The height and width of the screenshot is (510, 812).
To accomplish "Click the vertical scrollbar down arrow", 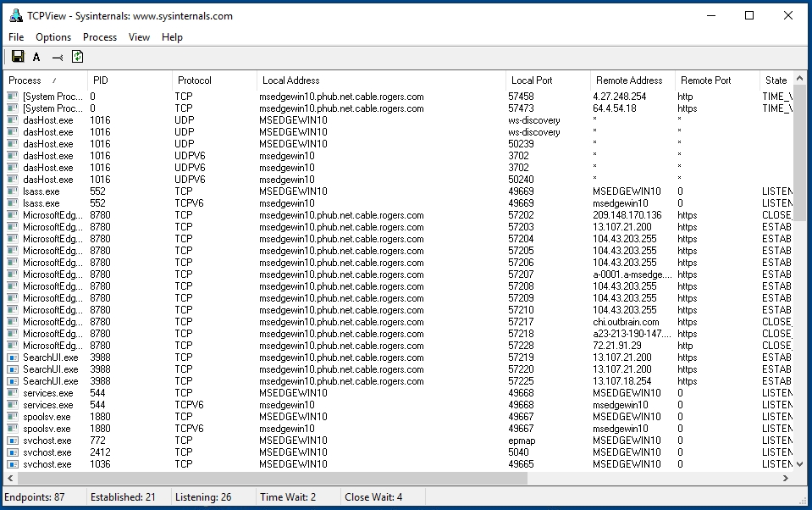I will tap(799, 464).
